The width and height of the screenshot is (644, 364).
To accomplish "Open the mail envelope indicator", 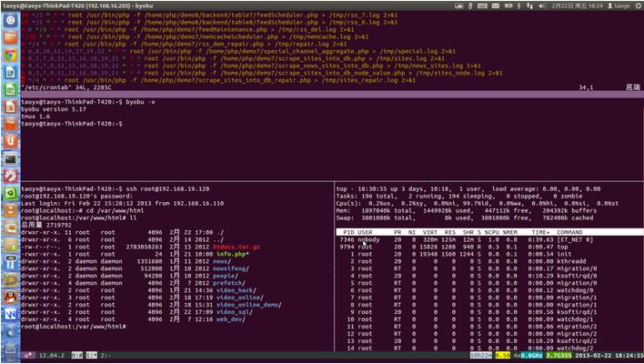I will (496, 5).
